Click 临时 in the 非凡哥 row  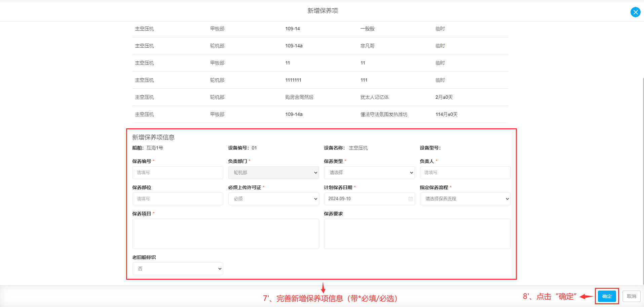[440, 46]
